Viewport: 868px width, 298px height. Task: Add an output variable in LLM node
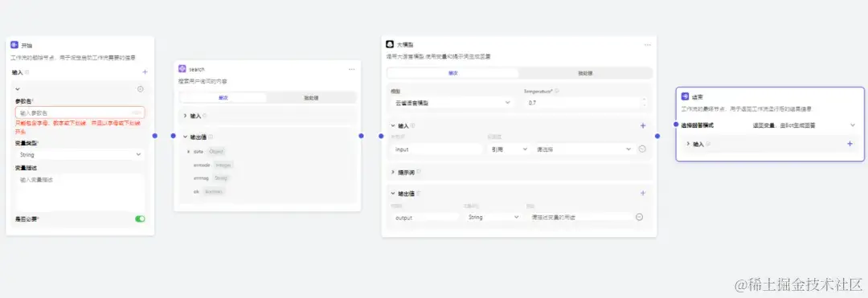(643, 194)
